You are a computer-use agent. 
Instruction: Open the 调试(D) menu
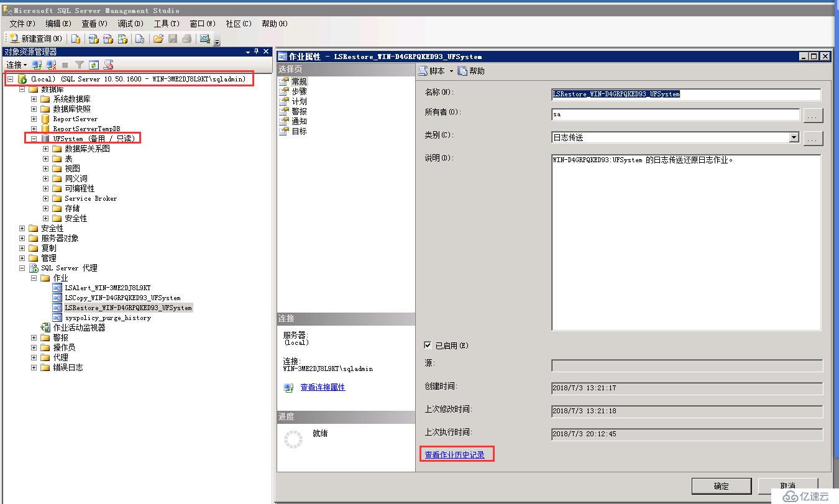point(131,24)
